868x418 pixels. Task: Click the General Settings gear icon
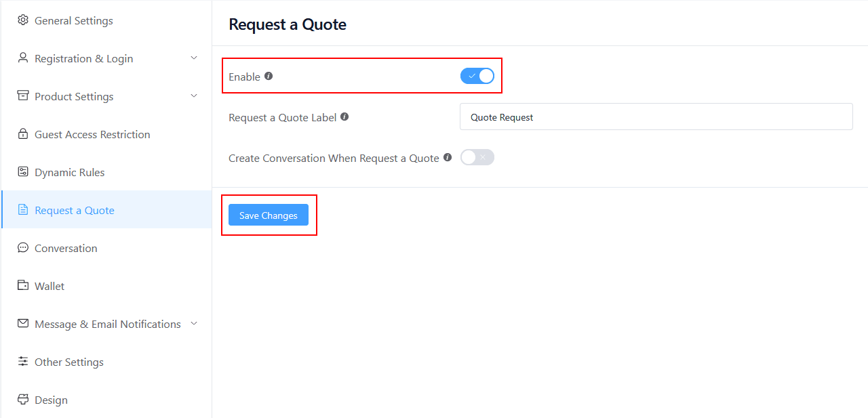coord(23,20)
